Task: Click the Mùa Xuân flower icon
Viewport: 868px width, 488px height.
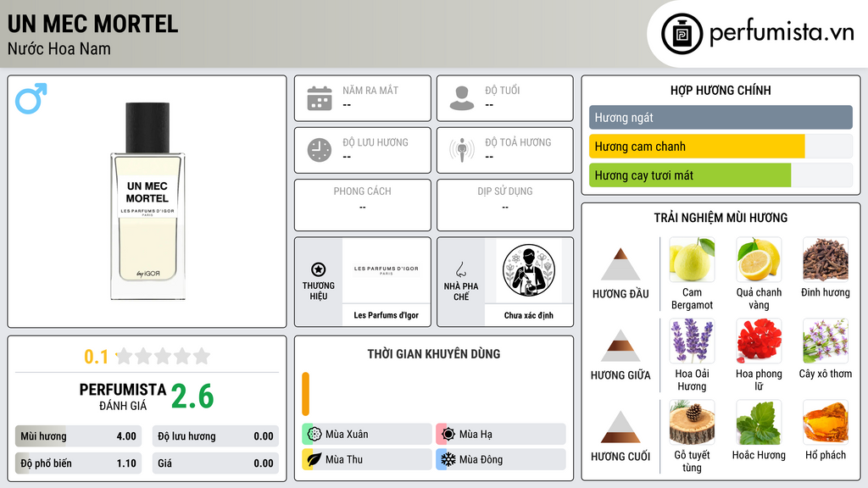Action: (x=314, y=434)
